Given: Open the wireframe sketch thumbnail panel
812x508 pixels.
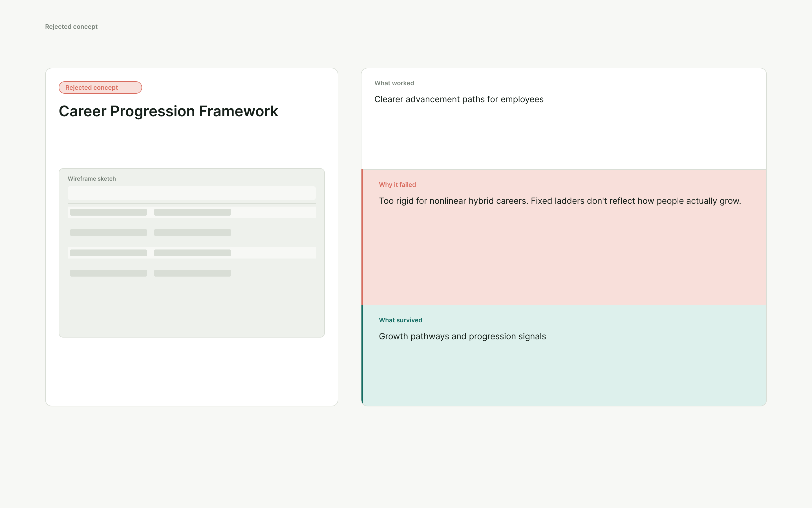Looking at the screenshot, I should click(192, 253).
